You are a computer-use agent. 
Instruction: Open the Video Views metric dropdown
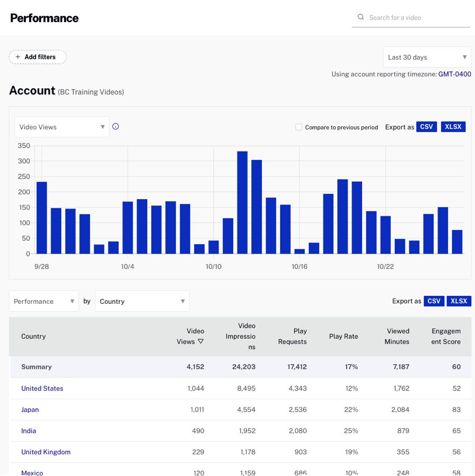[x=61, y=127]
